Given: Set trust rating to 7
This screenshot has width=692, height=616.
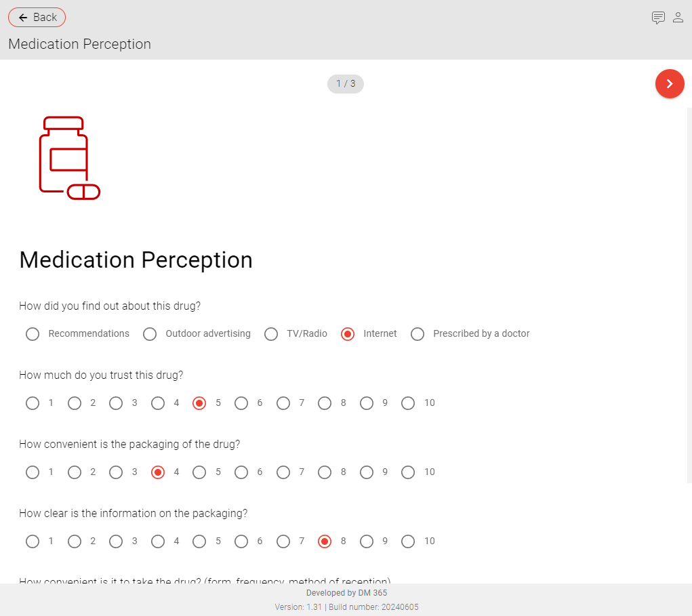Looking at the screenshot, I should point(283,403).
